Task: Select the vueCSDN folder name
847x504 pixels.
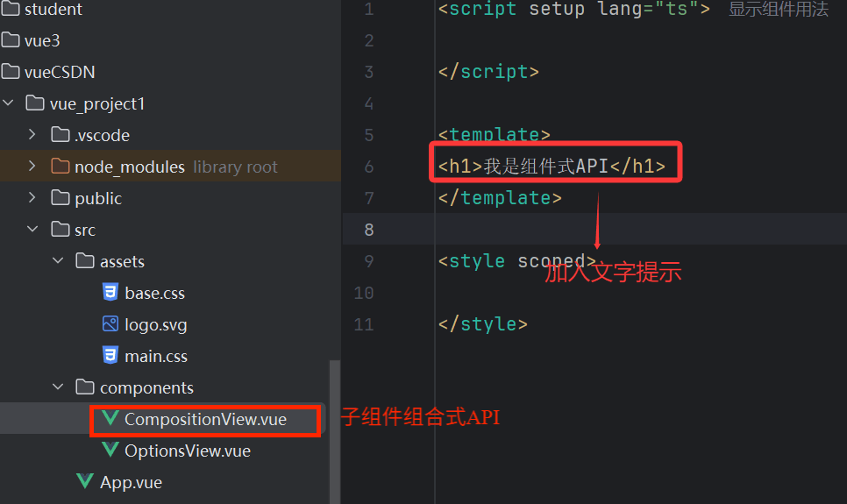Action: click(60, 72)
